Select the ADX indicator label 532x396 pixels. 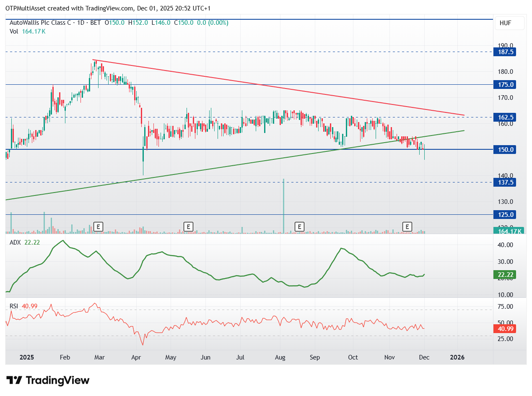tap(16, 243)
